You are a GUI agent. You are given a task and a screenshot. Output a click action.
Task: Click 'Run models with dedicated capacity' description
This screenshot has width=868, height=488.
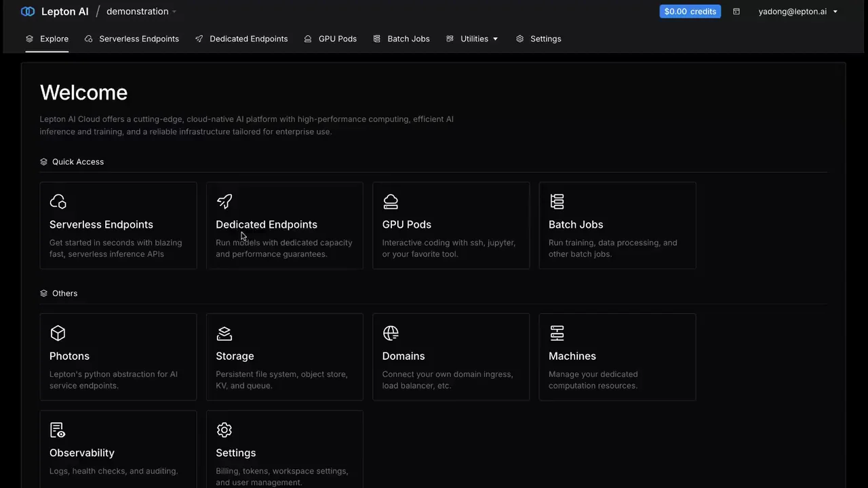[284, 248]
